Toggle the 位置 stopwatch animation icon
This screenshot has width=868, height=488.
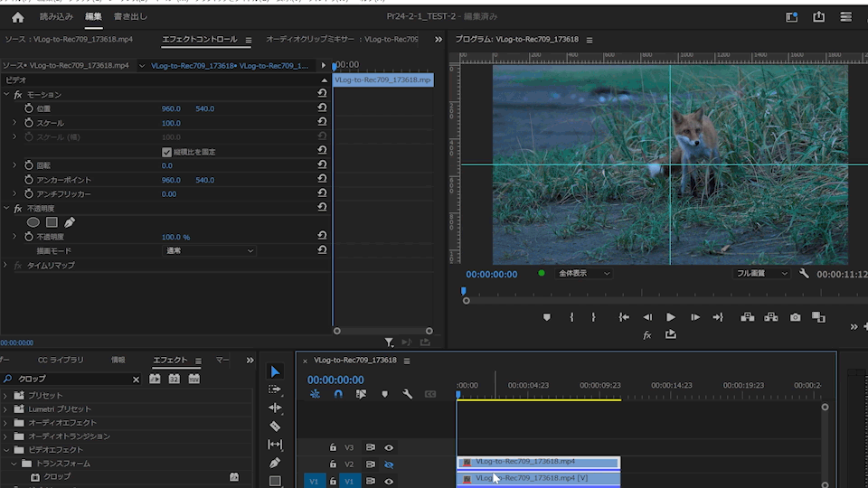pos(28,108)
